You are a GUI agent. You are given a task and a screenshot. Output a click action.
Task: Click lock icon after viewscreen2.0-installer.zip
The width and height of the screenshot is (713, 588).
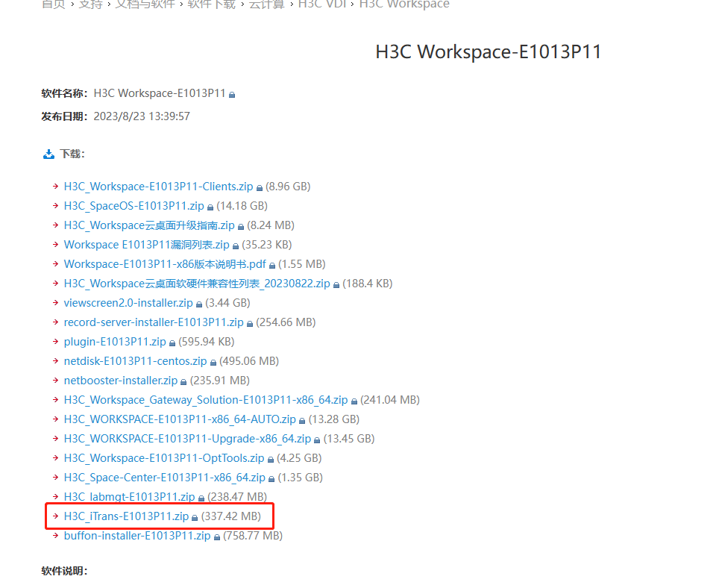pos(198,304)
